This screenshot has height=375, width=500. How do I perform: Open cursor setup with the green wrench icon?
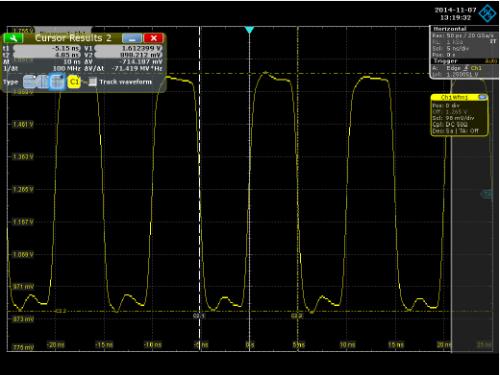point(13,38)
